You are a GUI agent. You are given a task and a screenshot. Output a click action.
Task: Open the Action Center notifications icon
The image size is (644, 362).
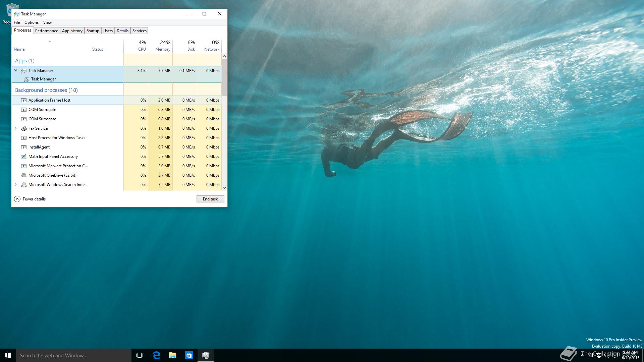pyautogui.click(x=615, y=356)
